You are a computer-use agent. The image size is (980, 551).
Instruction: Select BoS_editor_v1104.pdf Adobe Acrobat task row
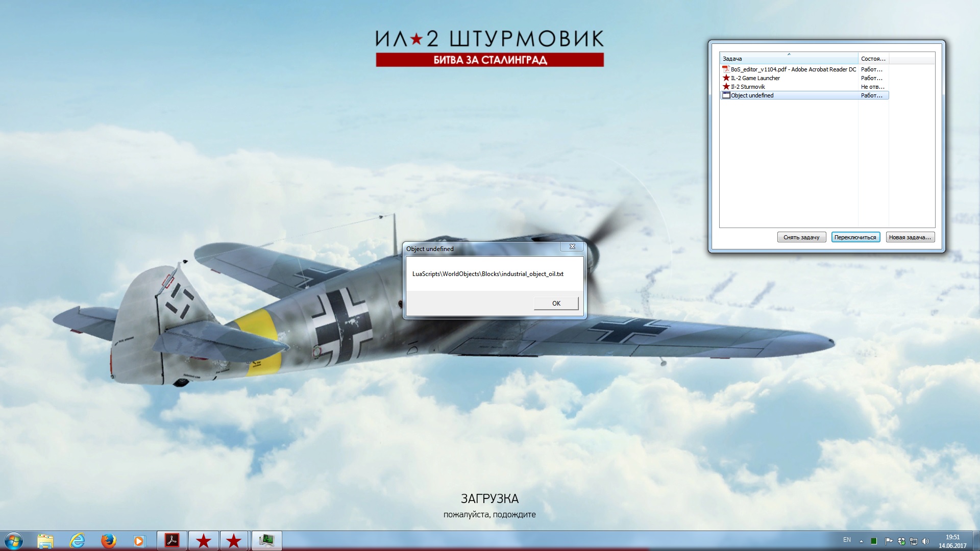click(x=804, y=69)
